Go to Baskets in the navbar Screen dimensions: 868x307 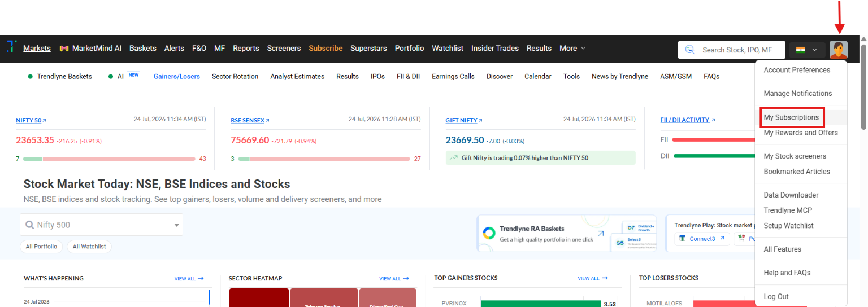tap(143, 48)
